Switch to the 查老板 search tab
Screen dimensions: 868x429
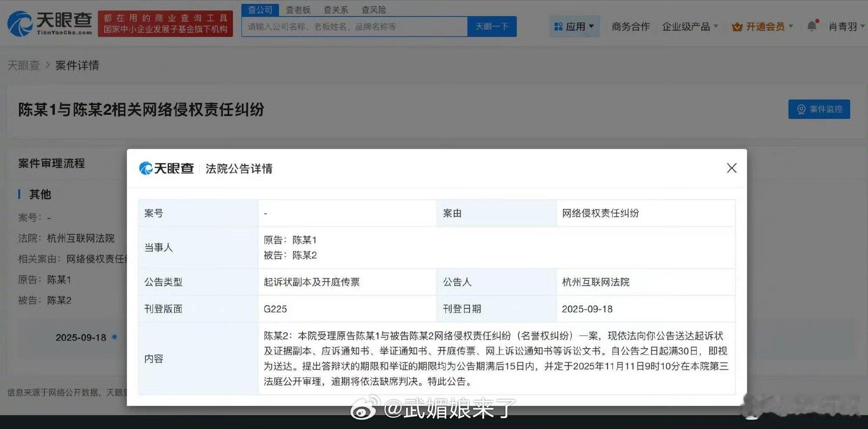(299, 10)
